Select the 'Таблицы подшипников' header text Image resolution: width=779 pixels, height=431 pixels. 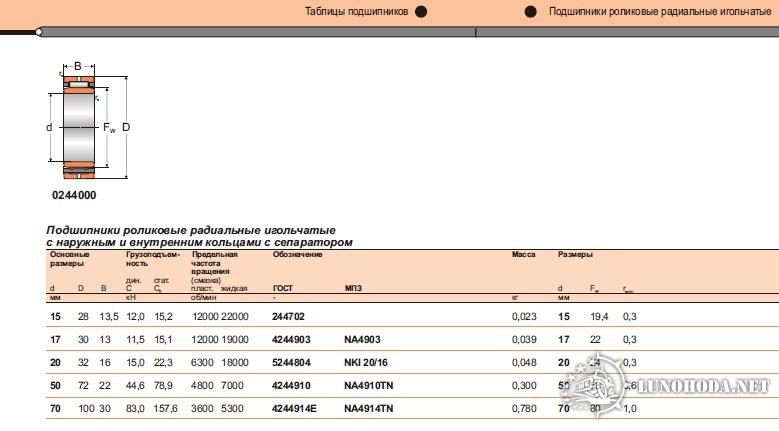coord(356,11)
